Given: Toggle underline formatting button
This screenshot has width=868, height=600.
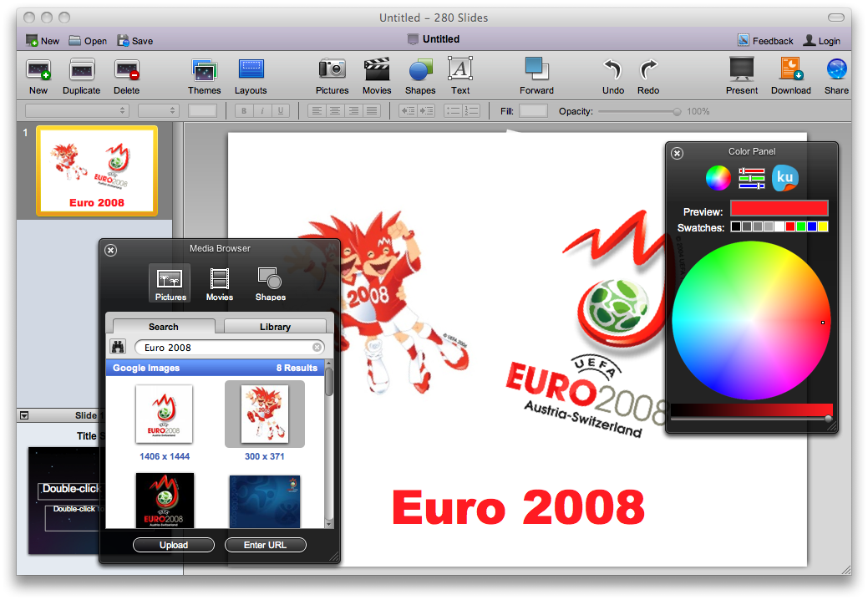Looking at the screenshot, I should (281, 111).
